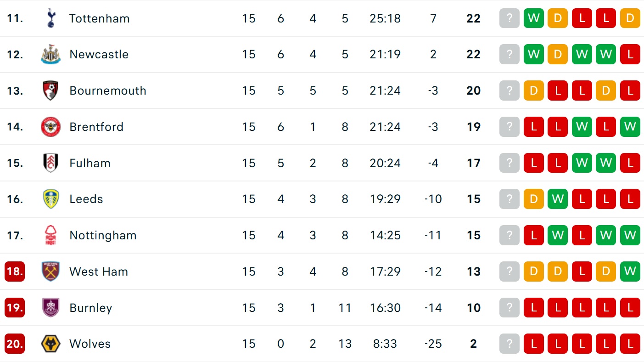Screen dimensions: 644x362
Task: Click the Fulham club crest
Action: (50, 163)
